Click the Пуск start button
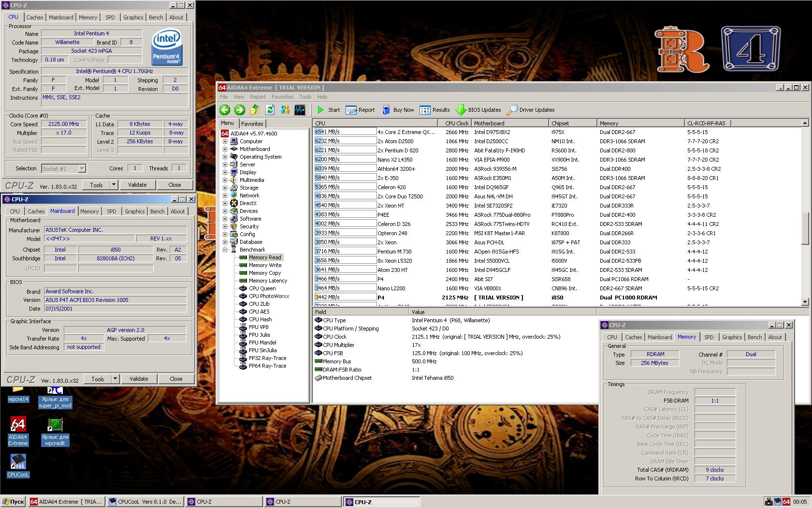This screenshot has width=812, height=508. (13, 502)
